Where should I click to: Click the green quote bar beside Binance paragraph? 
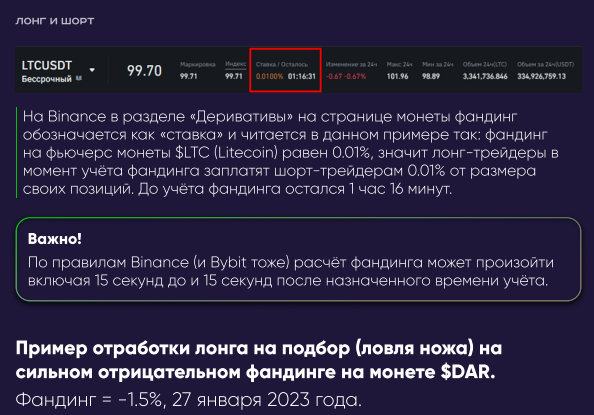click(16, 152)
